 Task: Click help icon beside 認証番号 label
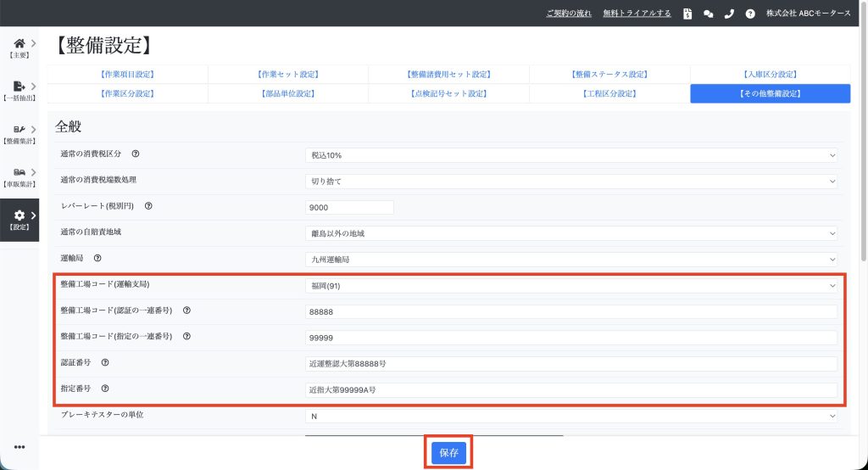tap(105, 363)
